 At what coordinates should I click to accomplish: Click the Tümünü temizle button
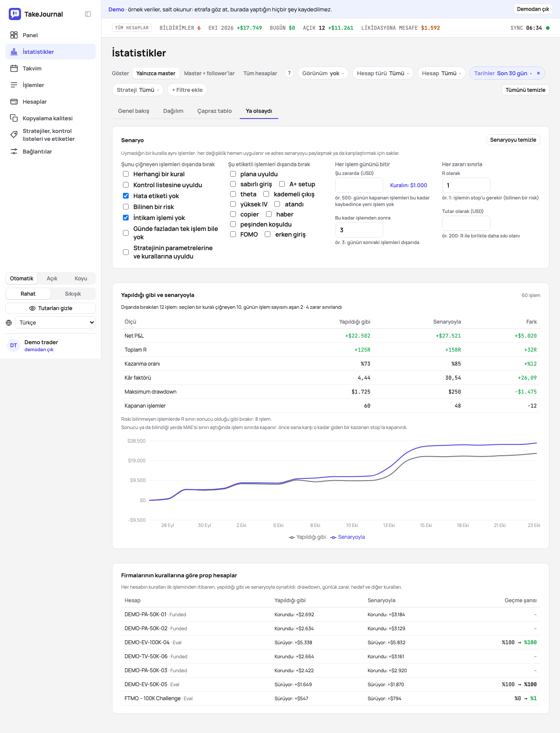point(525,90)
